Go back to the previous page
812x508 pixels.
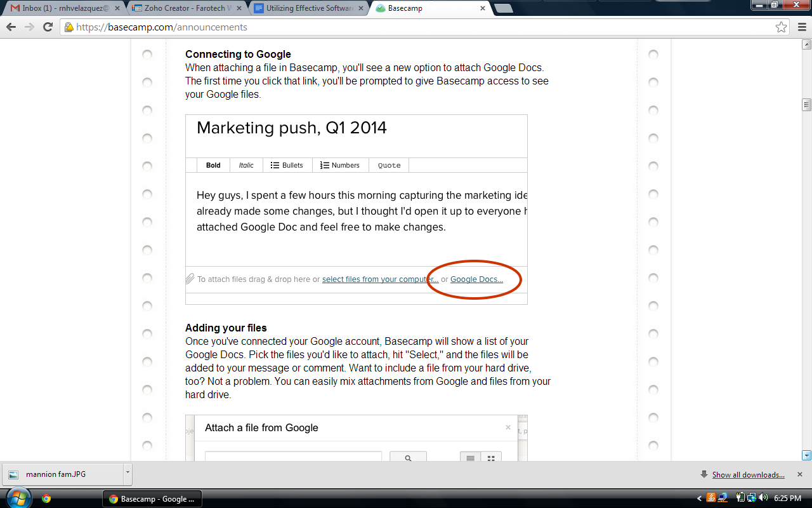(x=11, y=27)
